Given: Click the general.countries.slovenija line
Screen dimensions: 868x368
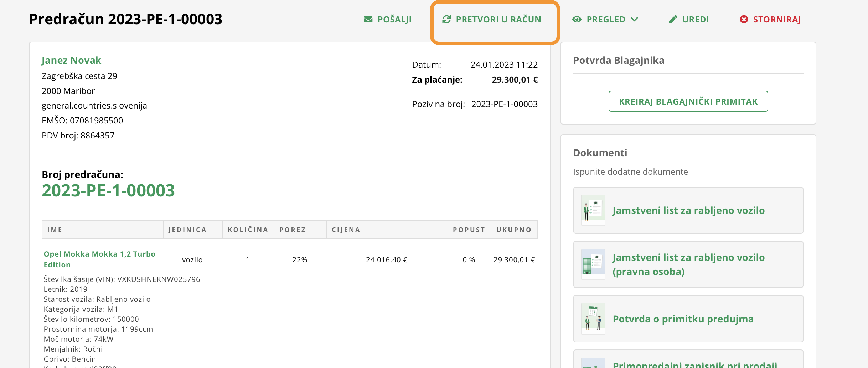Looking at the screenshot, I should click(x=94, y=106).
